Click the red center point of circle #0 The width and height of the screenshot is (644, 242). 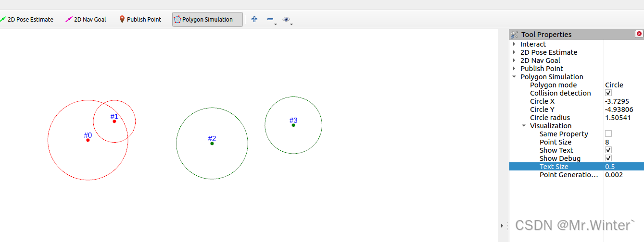[88, 140]
